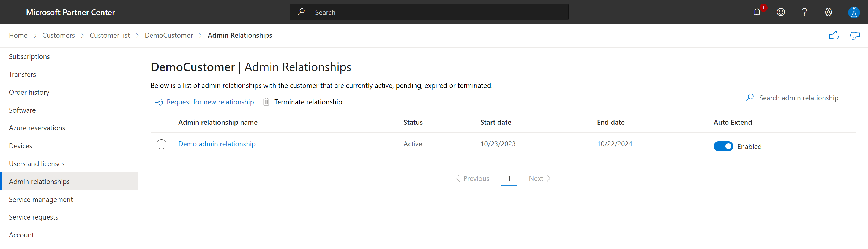Navigate to Customer list breadcrumb

click(110, 36)
